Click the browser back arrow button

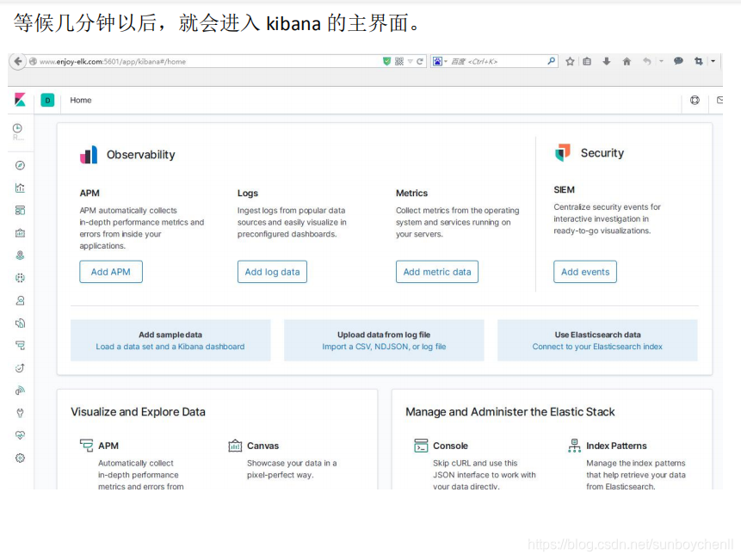click(17, 61)
